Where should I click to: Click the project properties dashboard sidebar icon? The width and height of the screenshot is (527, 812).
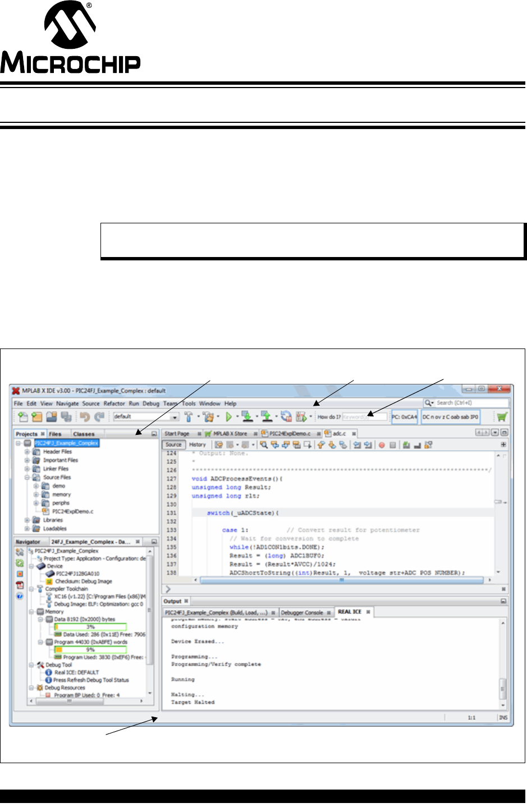[20, 552]
